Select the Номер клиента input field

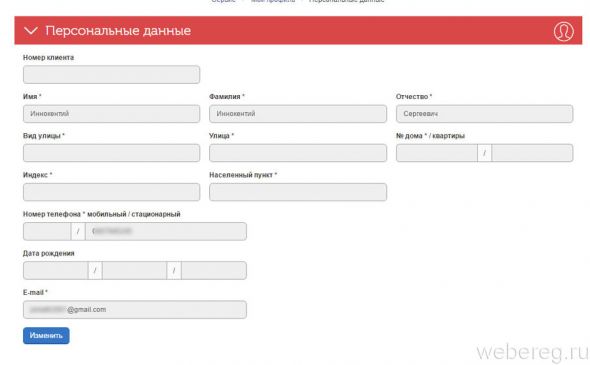pyautogui.click(x=111, y=75)
